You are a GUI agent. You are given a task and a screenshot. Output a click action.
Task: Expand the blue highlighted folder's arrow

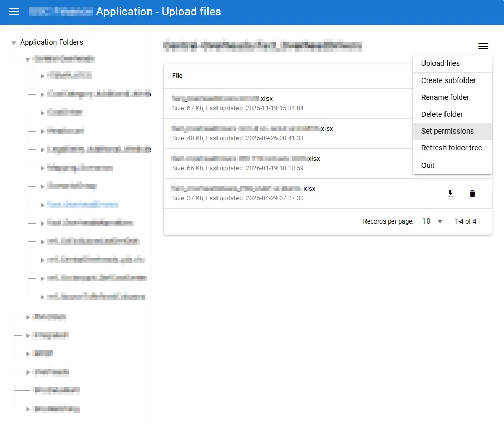pyautogui.click(x=43, y=205)
